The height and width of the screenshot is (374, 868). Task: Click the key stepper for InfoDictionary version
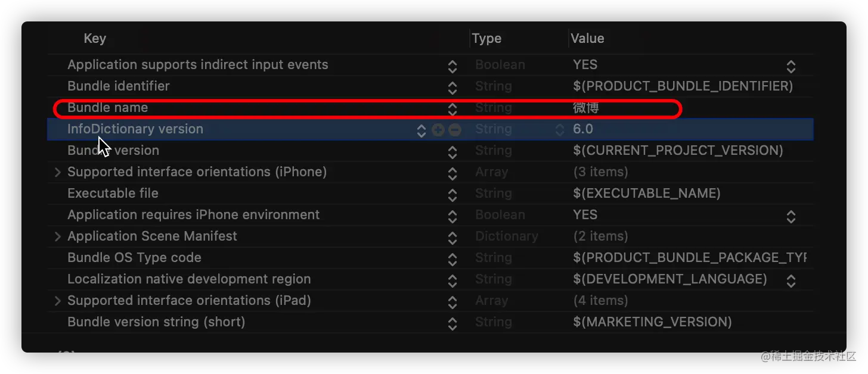[421, 130]
